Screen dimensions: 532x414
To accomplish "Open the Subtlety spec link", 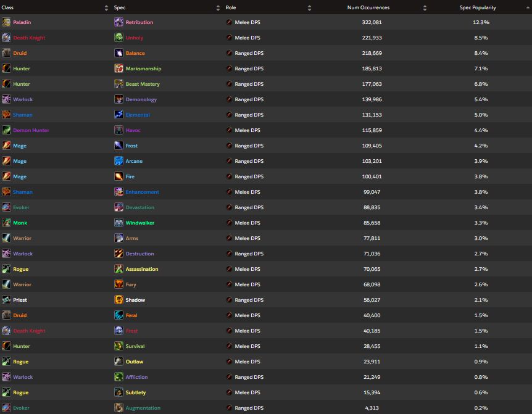I will pos(135,392).
